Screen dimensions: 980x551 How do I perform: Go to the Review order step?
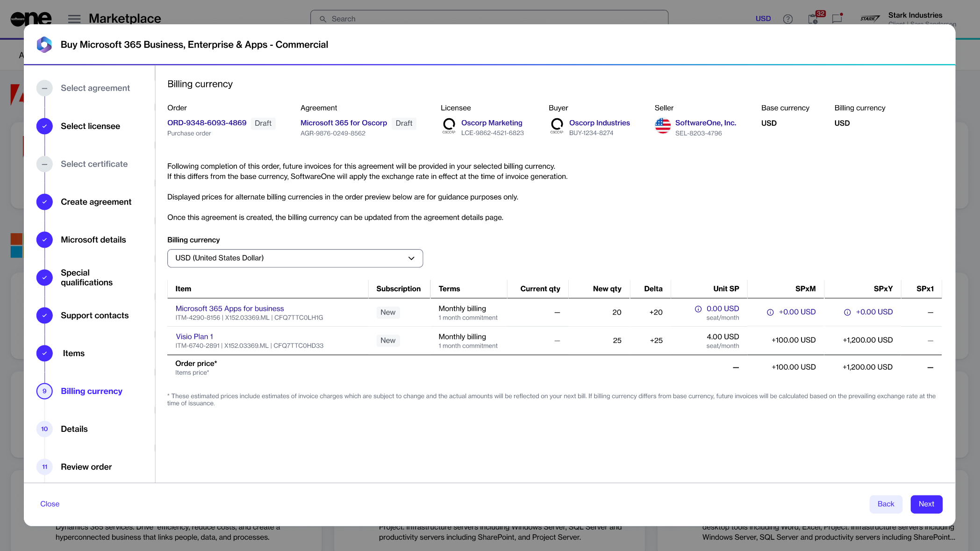(86, 467)
